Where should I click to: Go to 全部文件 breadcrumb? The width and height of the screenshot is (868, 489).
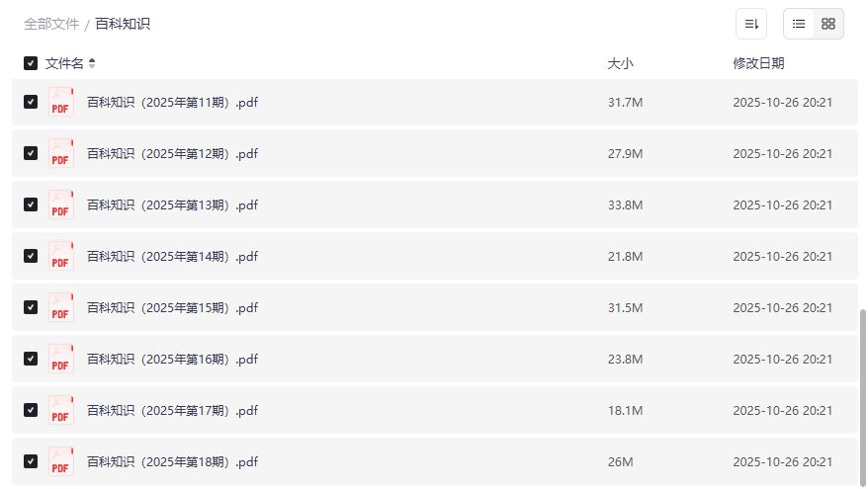[51, 24]
